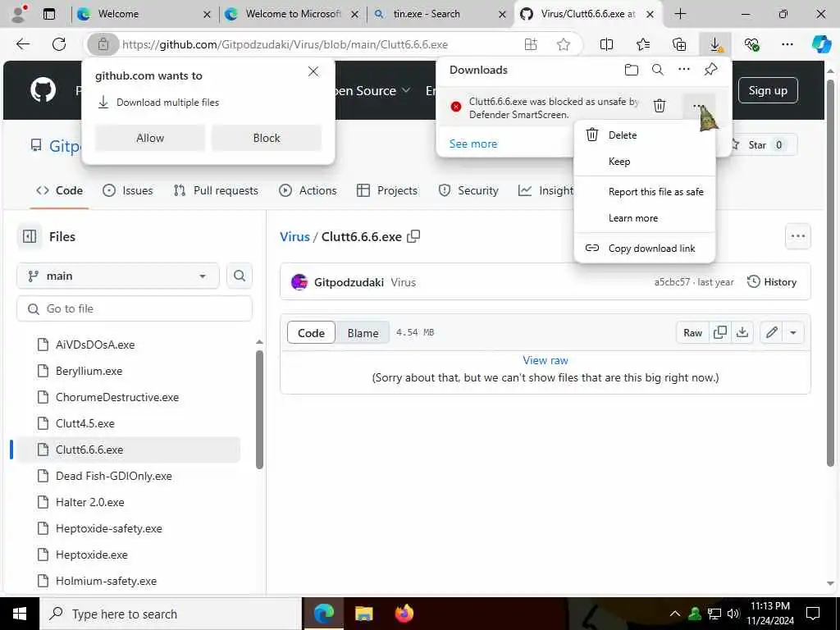The width and height of the screenshot is (840, 630).
Task: Open the Collections icon in the toolbar
Action: pyautogui.click(x=678, y=44)
